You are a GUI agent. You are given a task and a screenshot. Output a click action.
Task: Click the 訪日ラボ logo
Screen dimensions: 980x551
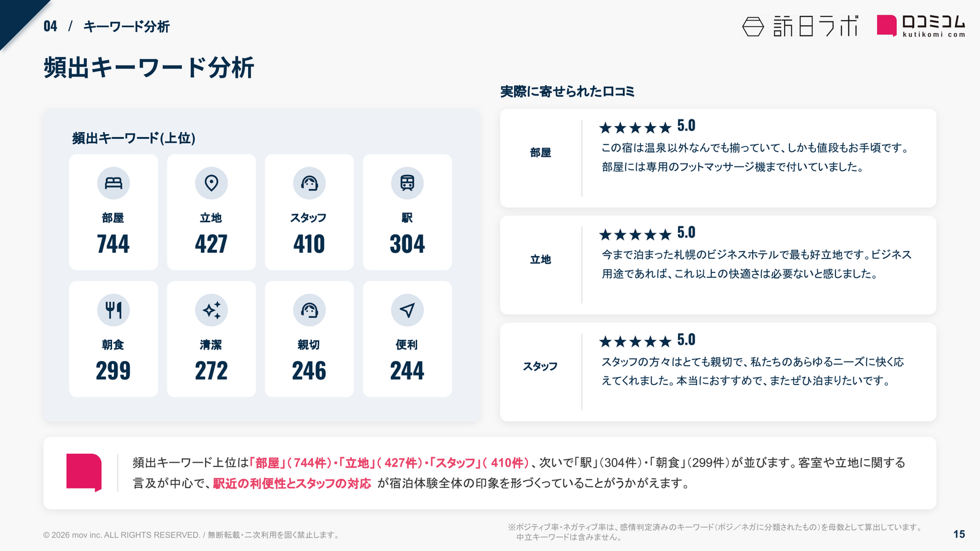[800, 26]
